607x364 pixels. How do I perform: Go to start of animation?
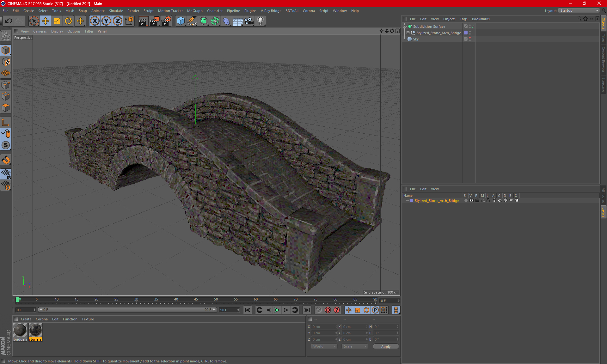pos(248,310)
